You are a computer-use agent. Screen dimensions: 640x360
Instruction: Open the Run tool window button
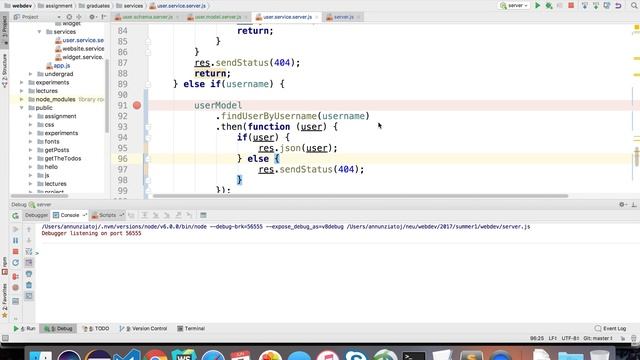click(x=24, y=328)
